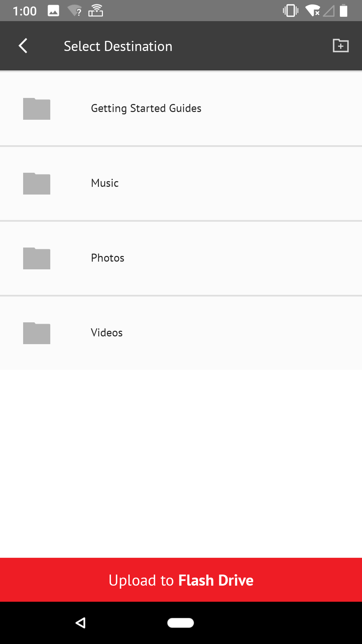Tap the wireless casting status icon
The image size is (362, 644).
(x=96, y=11)
